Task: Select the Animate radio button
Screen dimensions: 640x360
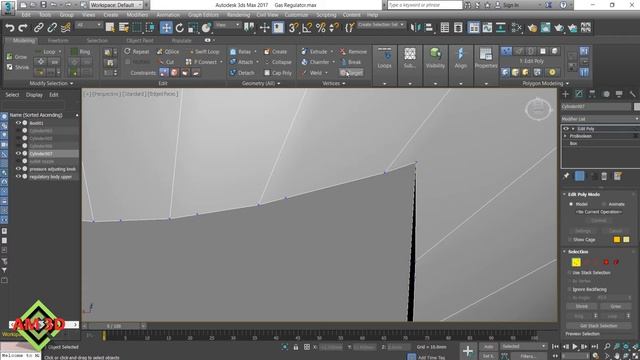Action: coord(604,204)
